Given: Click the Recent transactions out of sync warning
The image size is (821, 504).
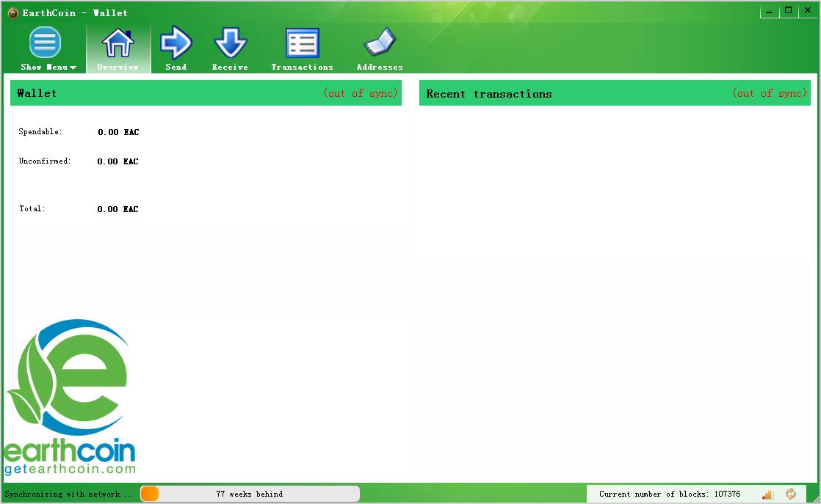Looking at the screenshot, I should pyautogui.click(x=769, y=93).
